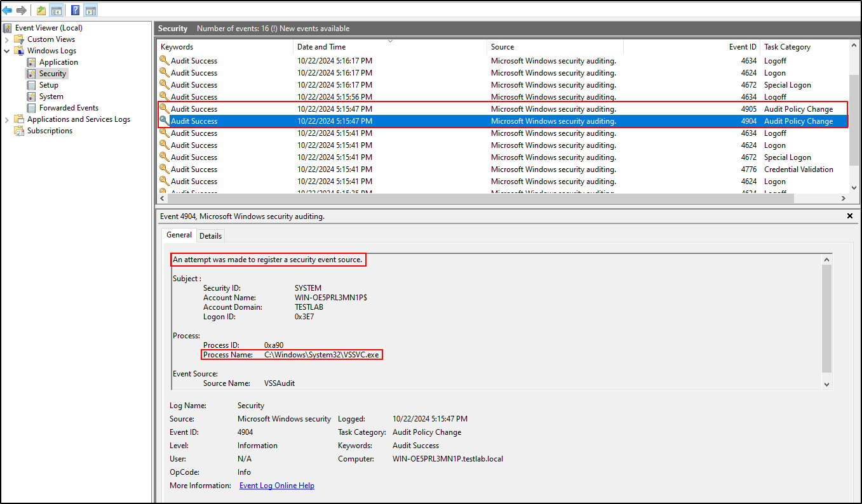The height and width of the screenshot is (504, 862).
Task: Click the event list horizontal scrollbar
Action: click(x=476, y=199)
